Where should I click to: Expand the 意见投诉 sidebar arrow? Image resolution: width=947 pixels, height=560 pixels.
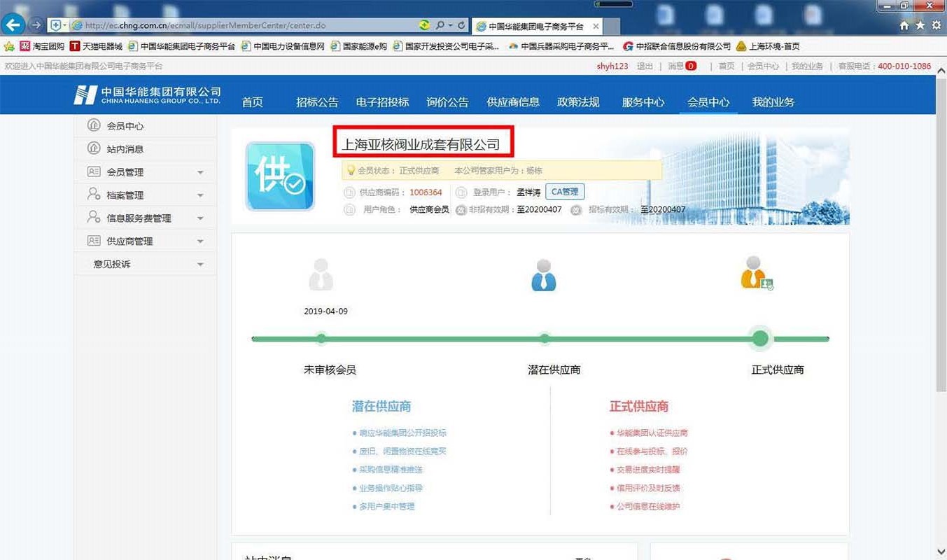point(200,265)
